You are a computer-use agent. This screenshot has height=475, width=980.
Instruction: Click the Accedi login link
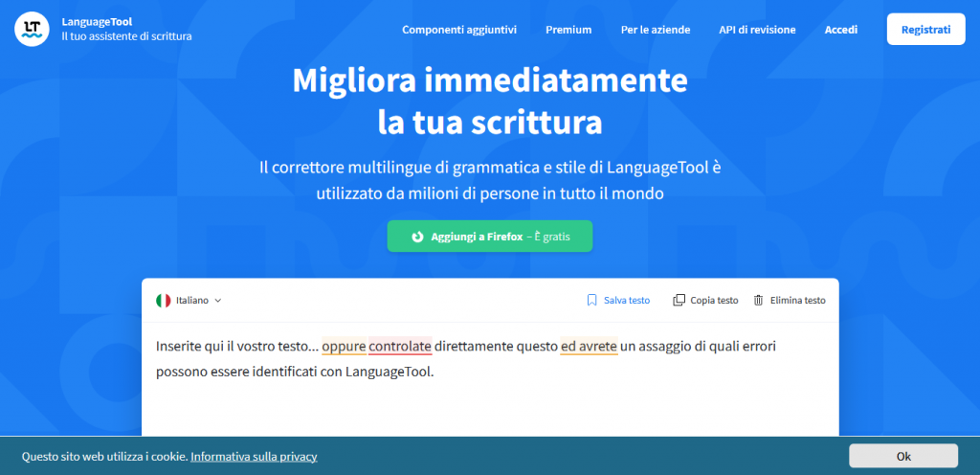click(x=841, y=30)
